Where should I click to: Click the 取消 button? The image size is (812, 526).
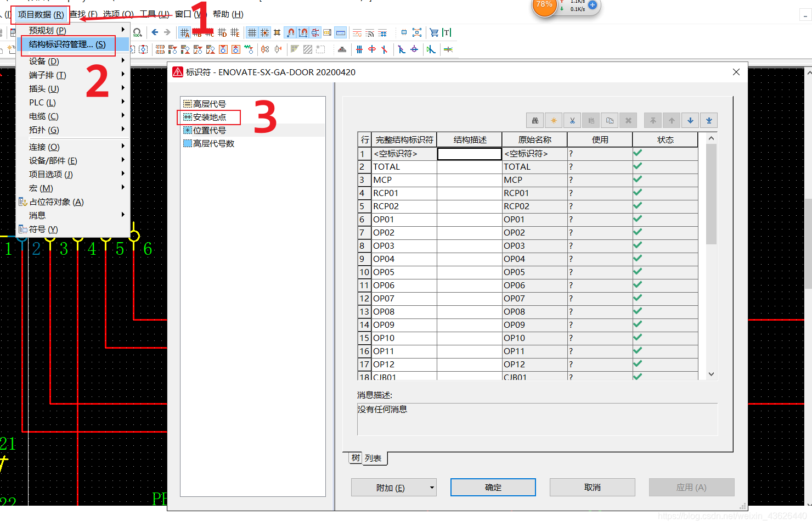pyautogui.click(x=592, y=488)
